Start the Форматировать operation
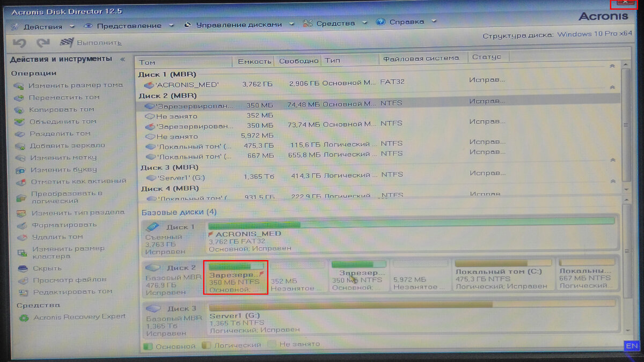Viewport: 644px width, 362px height. [x=57, y=225]
